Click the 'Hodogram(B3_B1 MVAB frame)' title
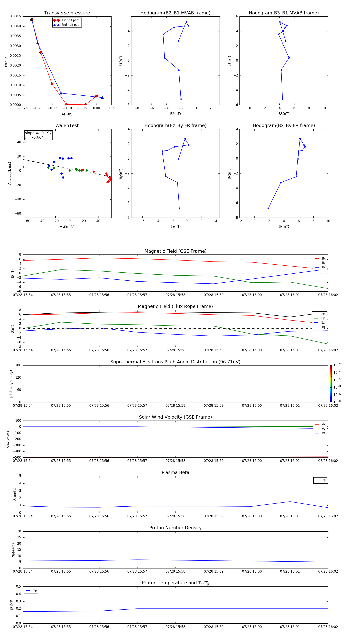The image size is (351, 644). click(x=284, y=13)
